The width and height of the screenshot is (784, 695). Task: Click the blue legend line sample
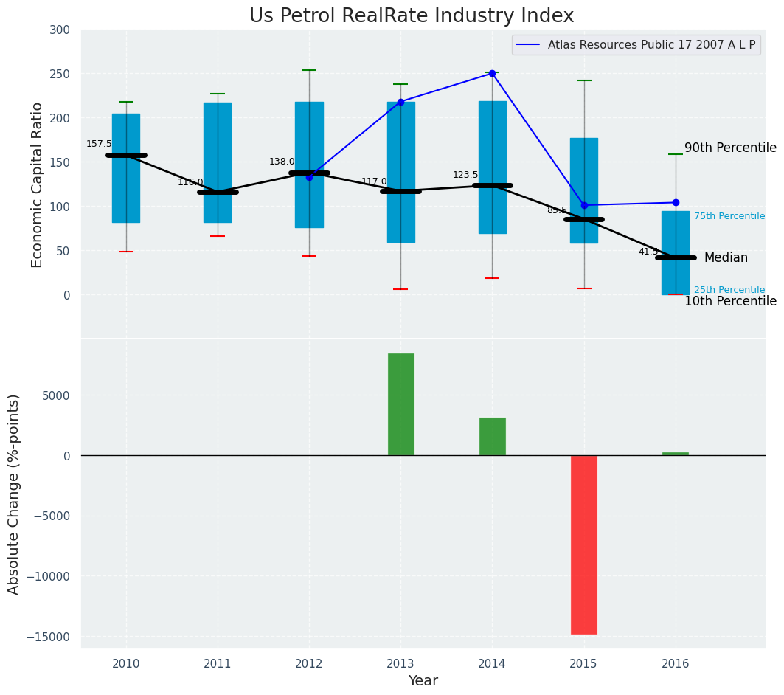tap(529, 45)
